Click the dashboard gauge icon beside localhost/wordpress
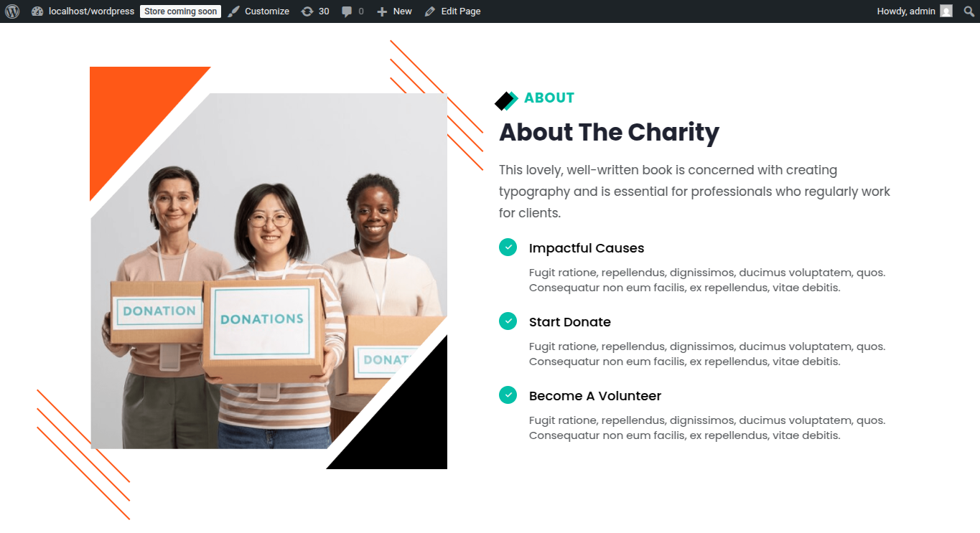 coord(38,11)
